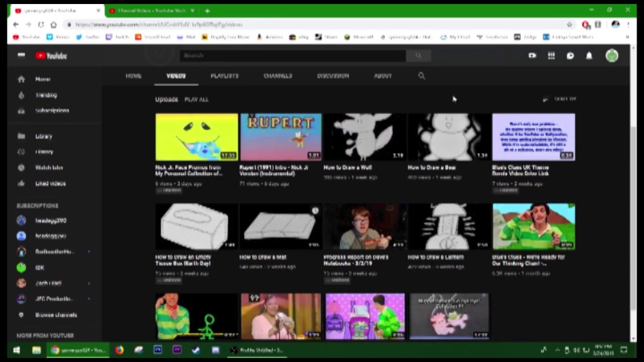Screen dimensions: 644x362
Task: Open Steam from the taskbar
Action: coord(196,350)
